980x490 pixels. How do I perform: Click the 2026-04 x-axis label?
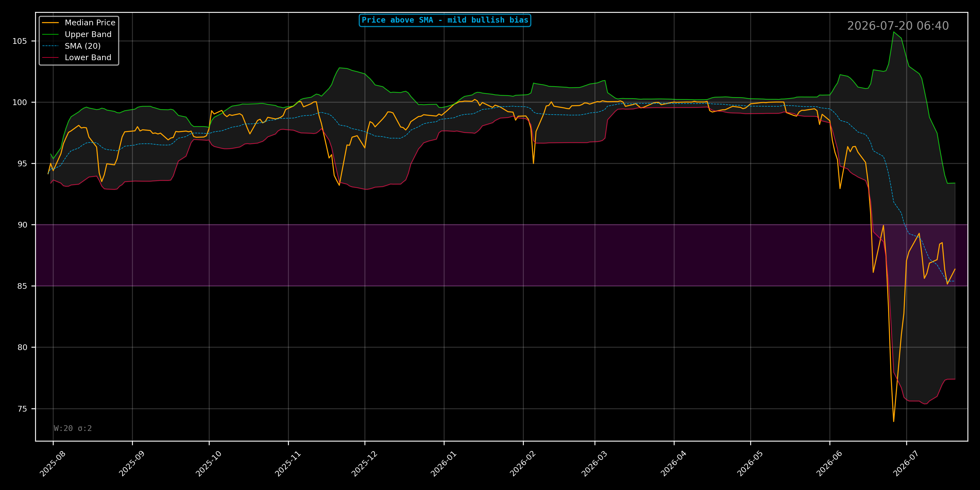[x=674, y=464]
